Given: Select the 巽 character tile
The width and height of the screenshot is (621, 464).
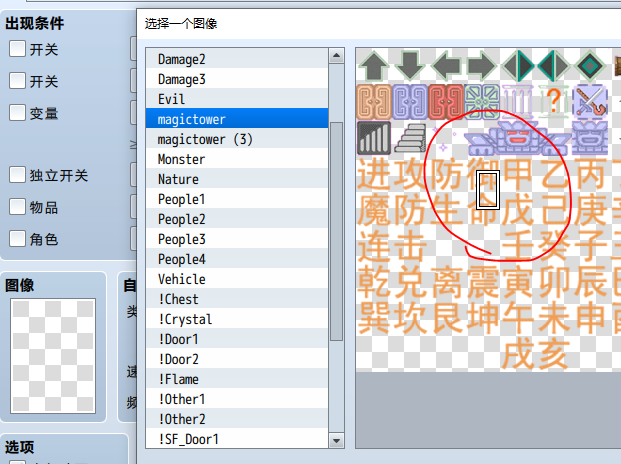Looking at the screenshot, I should pyautogui.click(x=374, y=318).
